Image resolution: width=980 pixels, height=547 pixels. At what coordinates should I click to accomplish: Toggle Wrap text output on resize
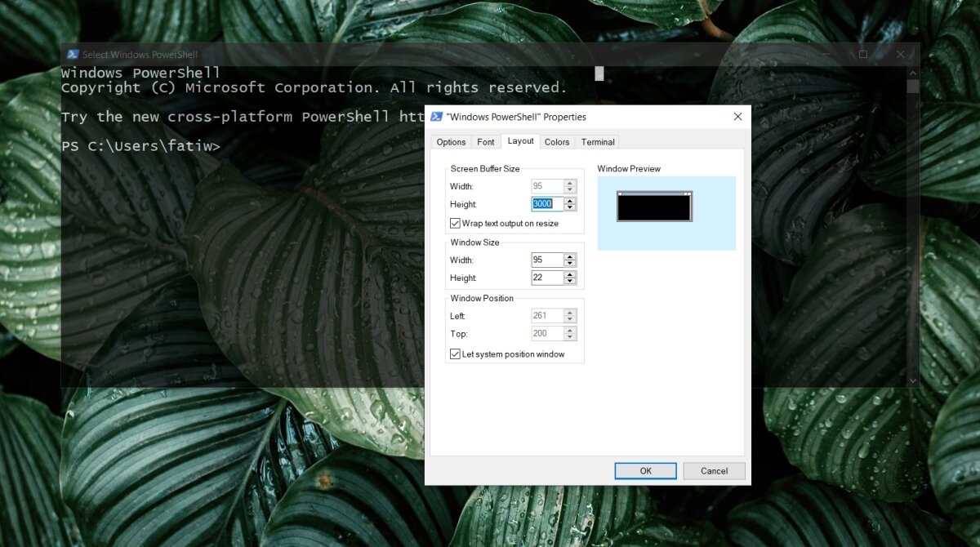(455, 223)
